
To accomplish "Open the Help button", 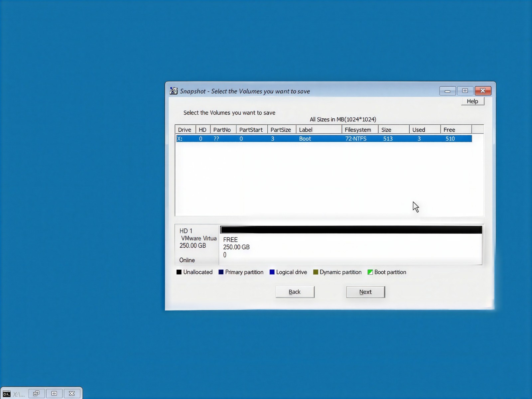I will coord(472,101).
